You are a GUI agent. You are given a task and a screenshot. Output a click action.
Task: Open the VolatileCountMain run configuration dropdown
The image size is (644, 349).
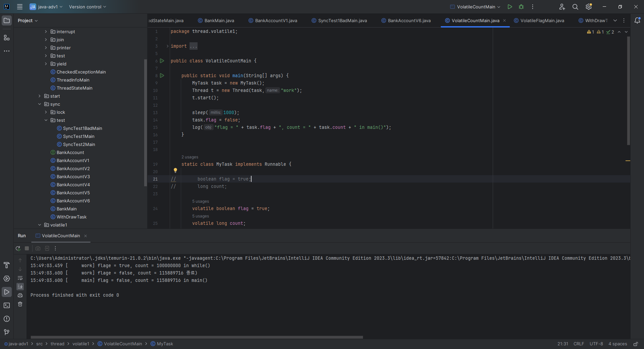475,7
